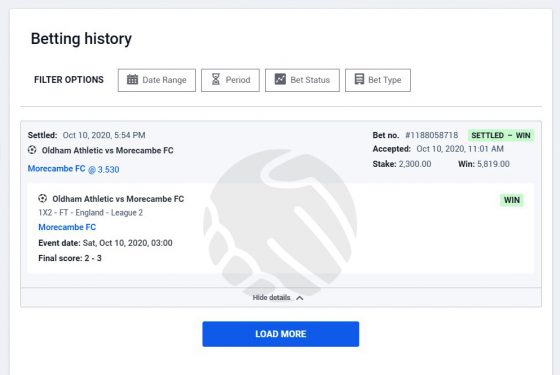Click the Betting history heading
560x375 pixels.
pyautogui.click(x=81, y=39)
